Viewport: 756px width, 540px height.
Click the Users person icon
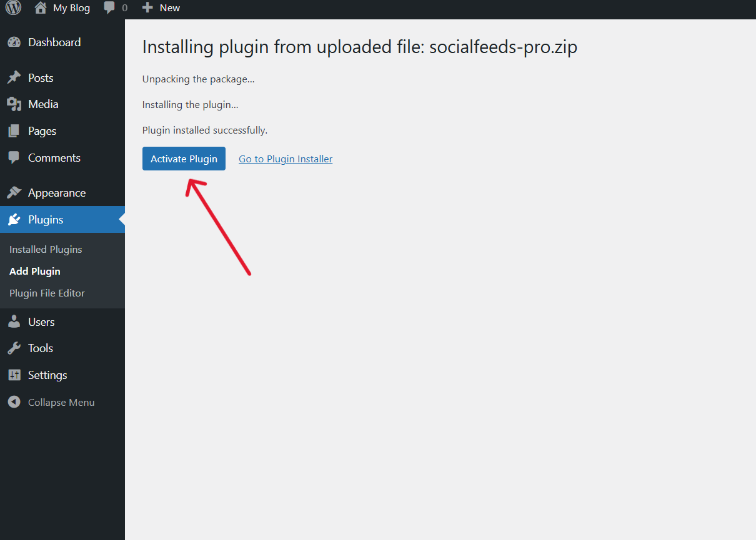(x=14, y=322)
